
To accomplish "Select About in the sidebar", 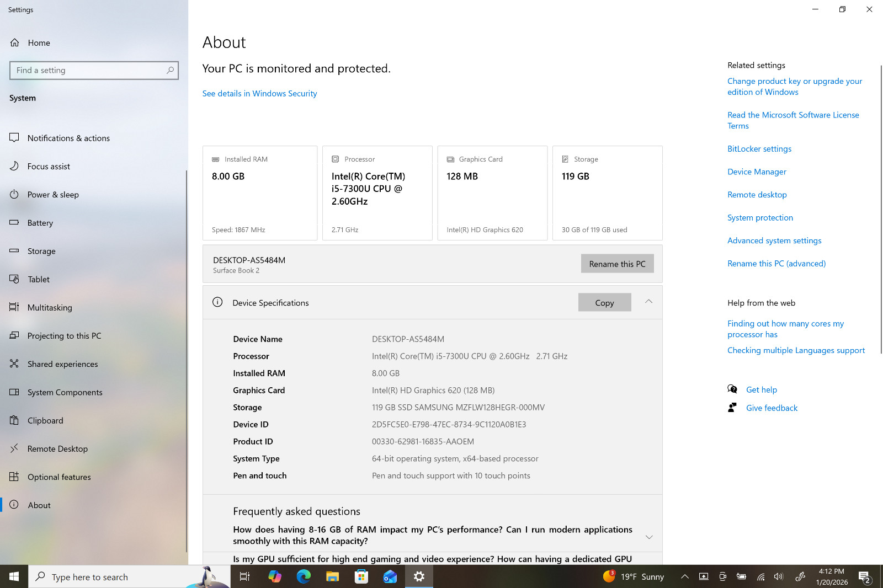I will pyautogui.click(x=39, y=505).
